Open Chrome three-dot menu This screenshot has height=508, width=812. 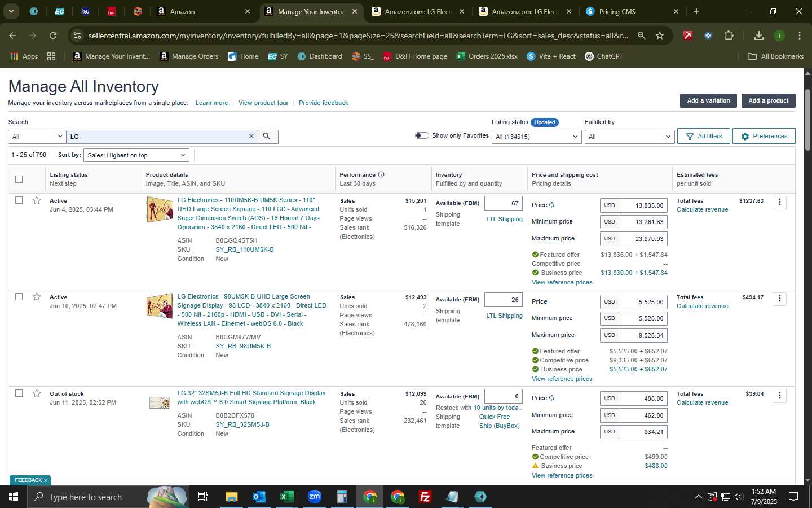point(800,36)
